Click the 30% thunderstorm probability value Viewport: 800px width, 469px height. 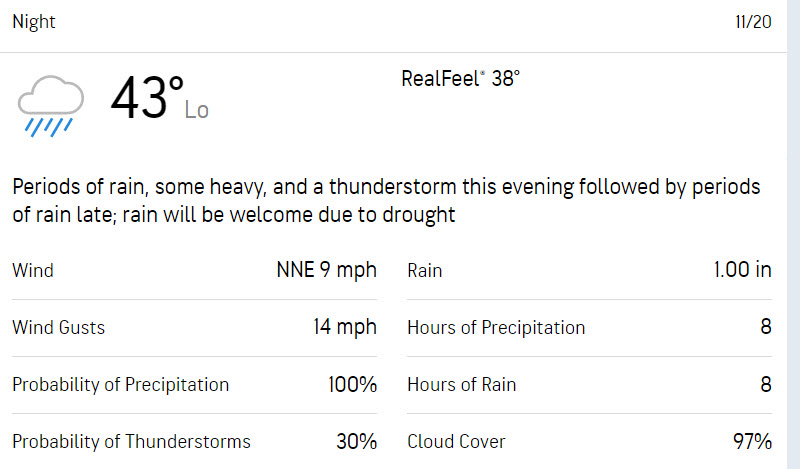pos(357,441)
